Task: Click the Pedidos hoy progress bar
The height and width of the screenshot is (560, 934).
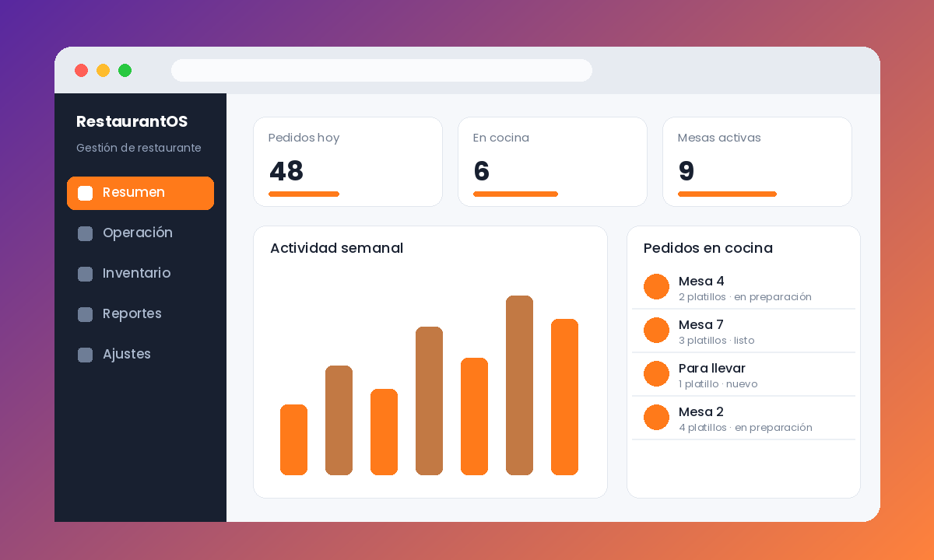Action: (304, 194)
